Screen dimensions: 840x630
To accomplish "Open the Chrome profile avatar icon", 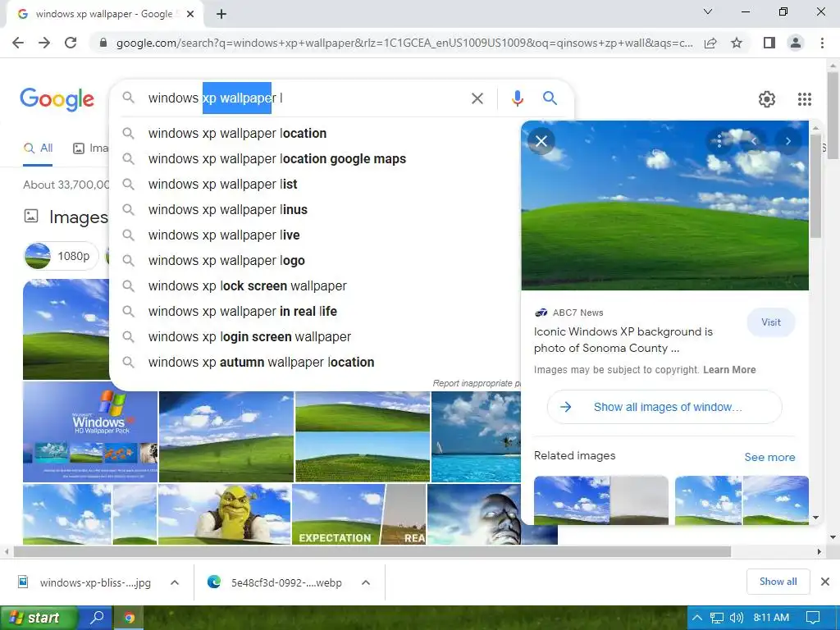I will [796, 43].
